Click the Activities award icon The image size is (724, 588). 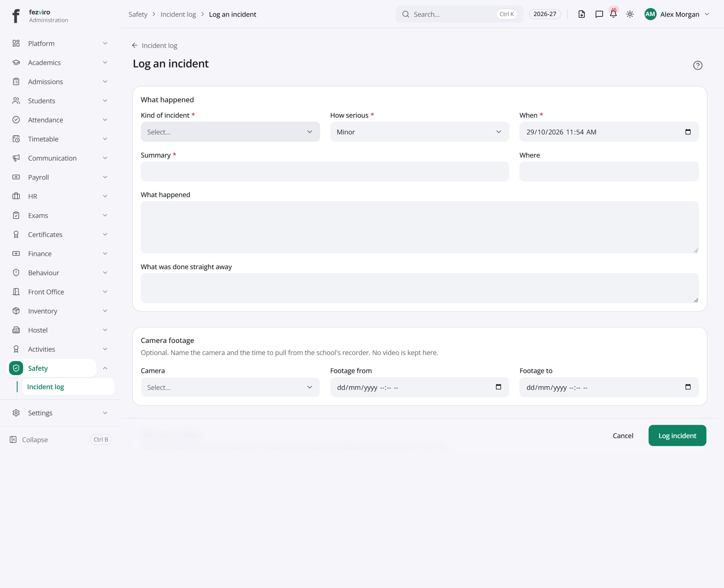(x=16, y=349)
